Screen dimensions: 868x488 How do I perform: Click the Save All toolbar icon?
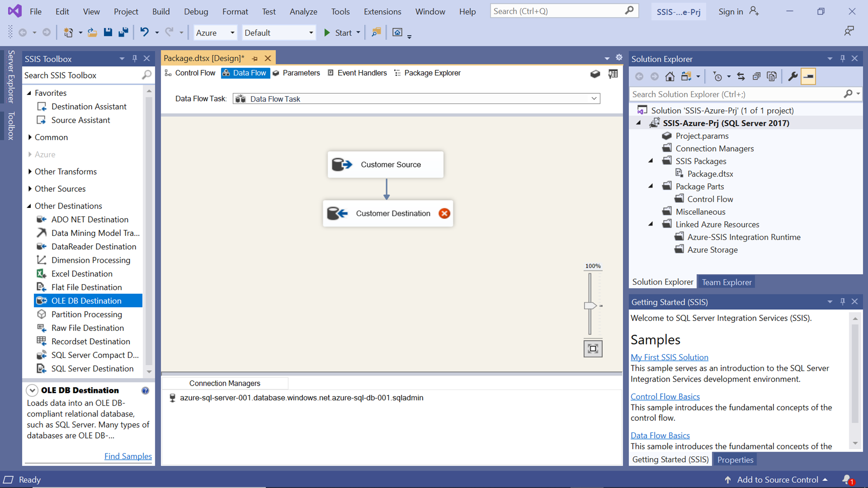pyautogui.click(x=123, y=33)
